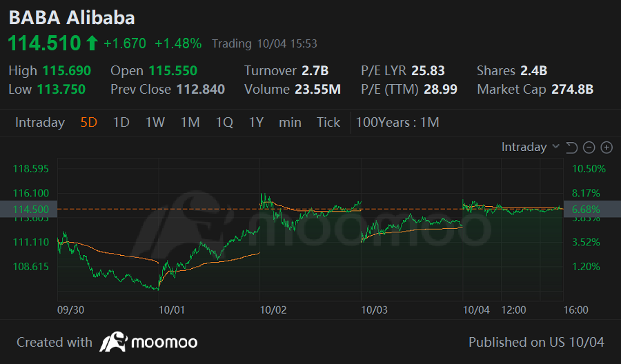Click the percent change +1.48%

[x=178, y=43]
